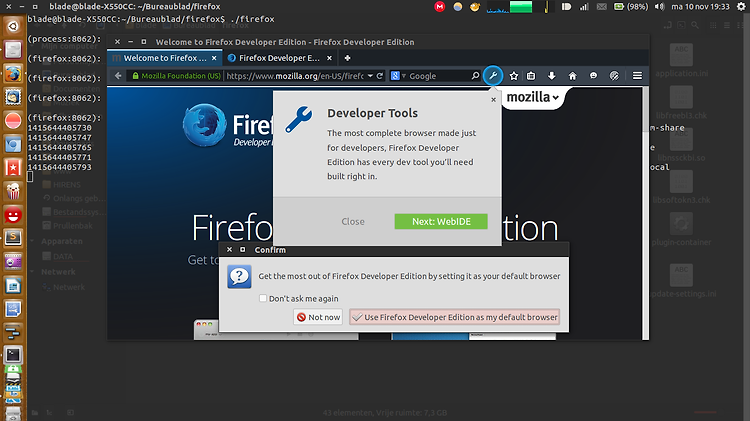Switch to 'Firefox Developer E...' tab

280,58
